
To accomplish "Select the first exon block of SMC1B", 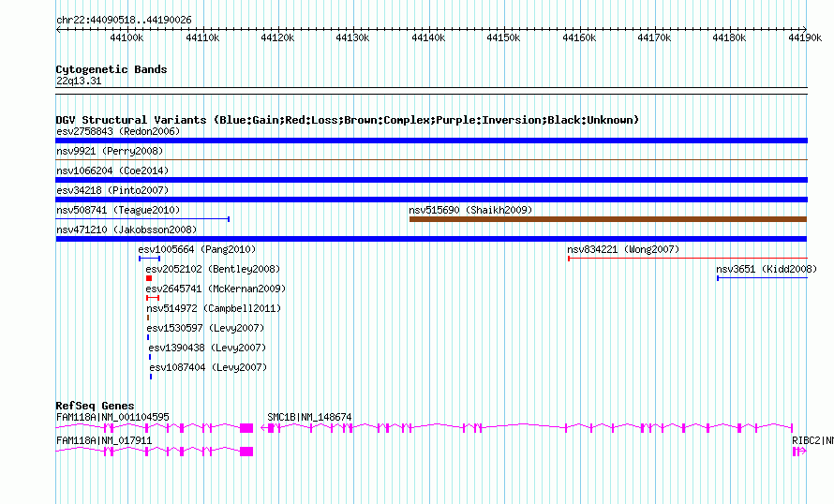I will pos(271,428).
